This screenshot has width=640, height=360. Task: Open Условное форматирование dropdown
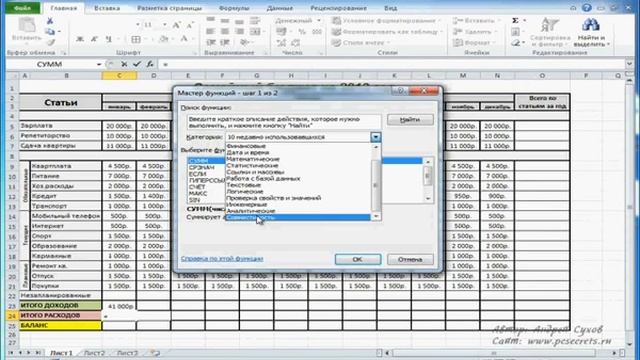point(387,20)
